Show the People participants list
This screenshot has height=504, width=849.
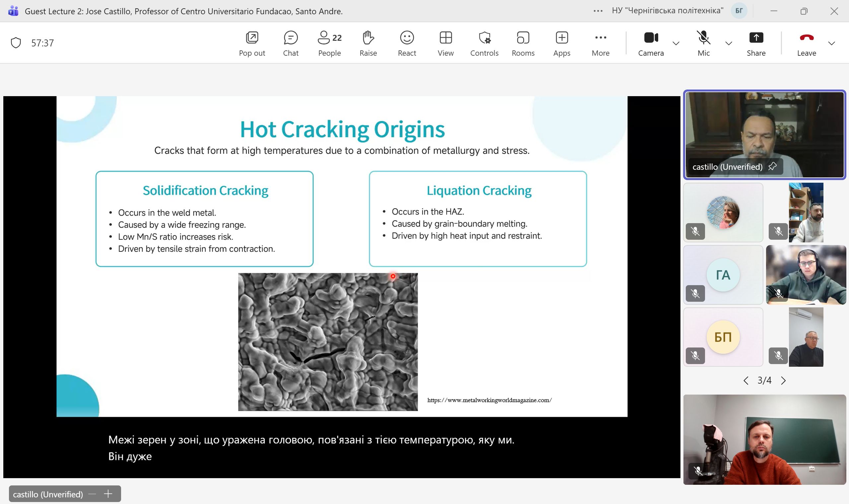tap(329, 43)
